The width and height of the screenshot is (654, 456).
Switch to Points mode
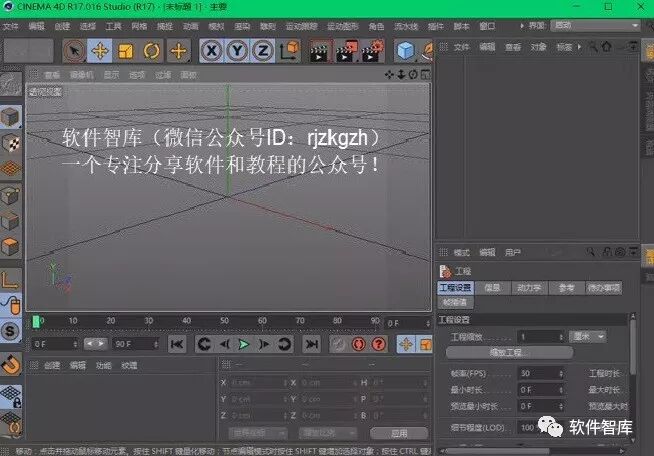tap(10, 195)
